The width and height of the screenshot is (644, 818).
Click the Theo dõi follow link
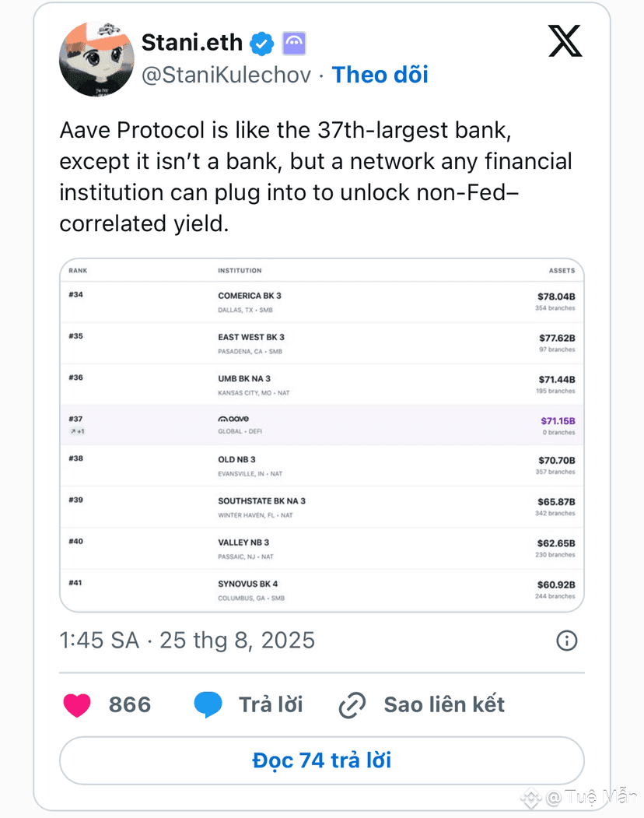[380, 75]
